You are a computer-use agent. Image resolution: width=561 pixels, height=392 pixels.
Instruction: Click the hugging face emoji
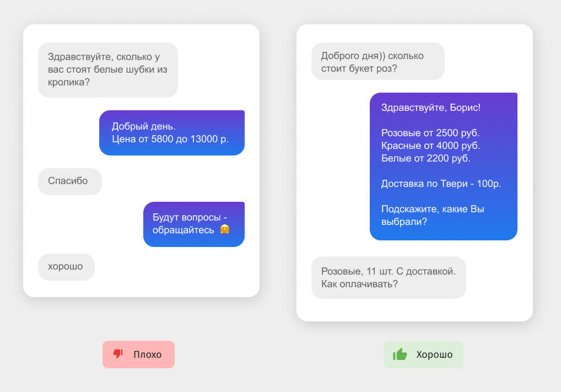(225, 229)
